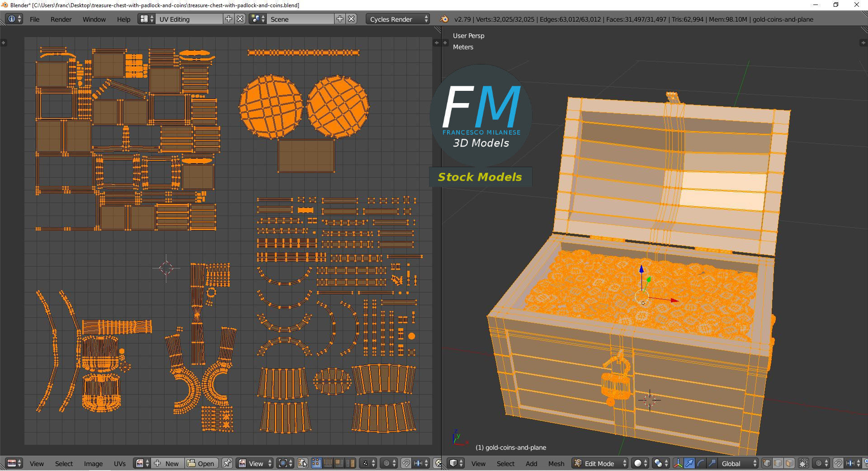This screenshot has width=868, height=471.
Task: Toggle limit selection to visible
Action: [803, 463]
